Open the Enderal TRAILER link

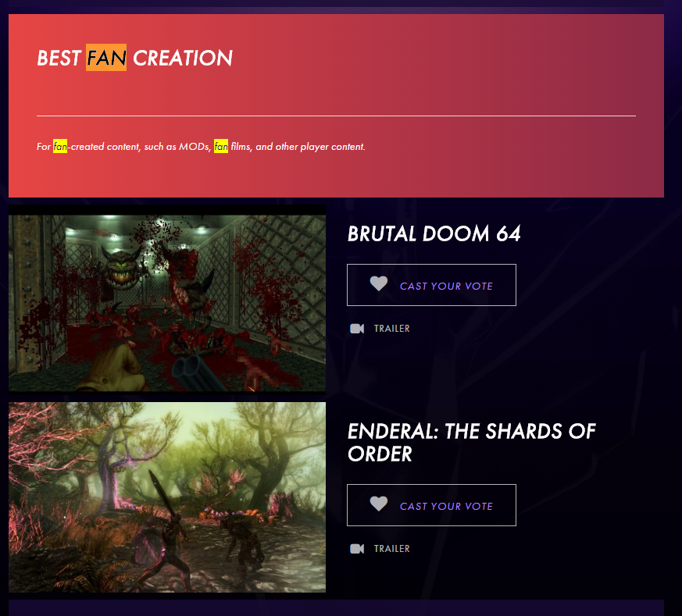(x=391, y=549)
